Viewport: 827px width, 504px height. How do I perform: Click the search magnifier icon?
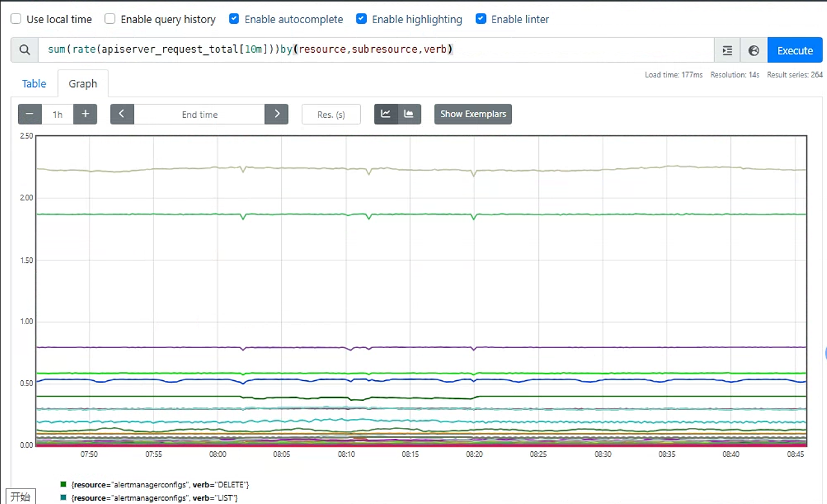tap(24, 50)
